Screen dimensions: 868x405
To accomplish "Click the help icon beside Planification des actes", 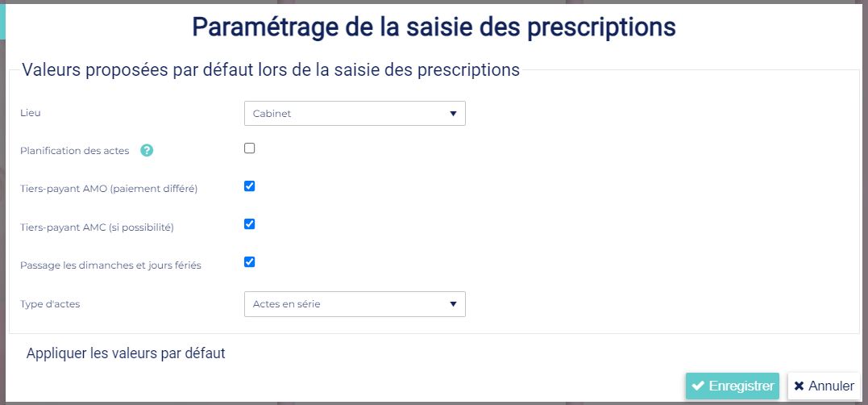I will pyautogui.click(x=147, y=151).
